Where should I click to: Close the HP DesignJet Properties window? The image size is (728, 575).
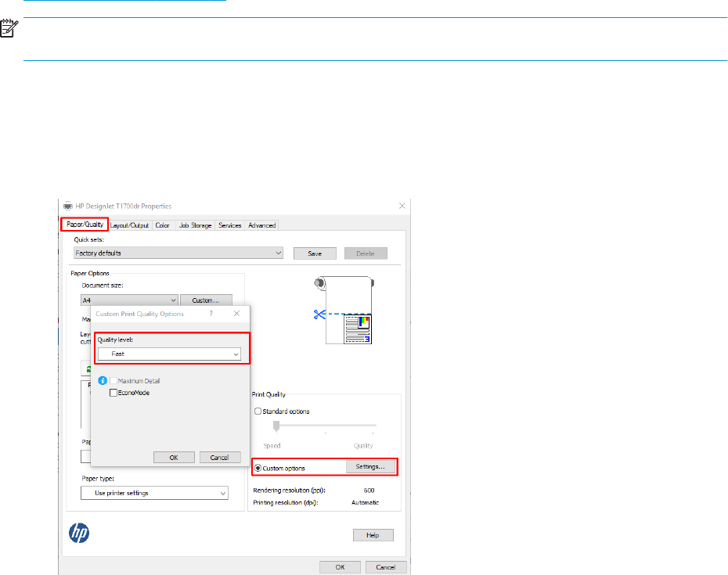pyautogui.click(x=402, y=206)
